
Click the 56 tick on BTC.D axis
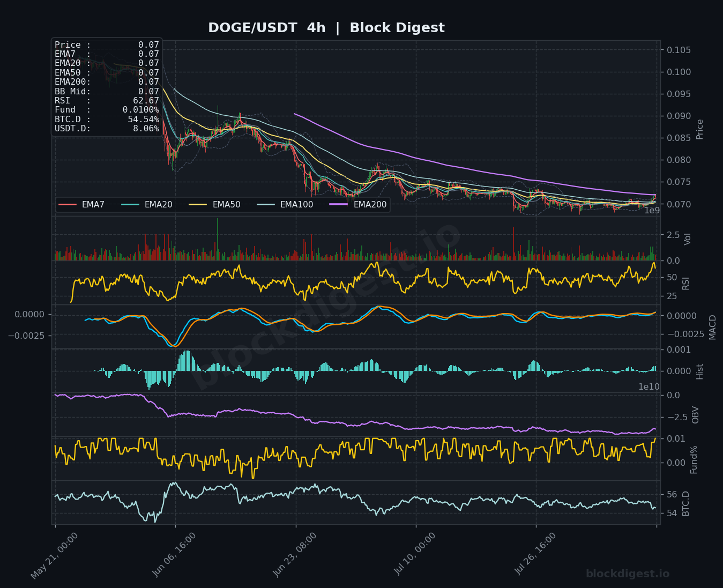click(672, 494)
